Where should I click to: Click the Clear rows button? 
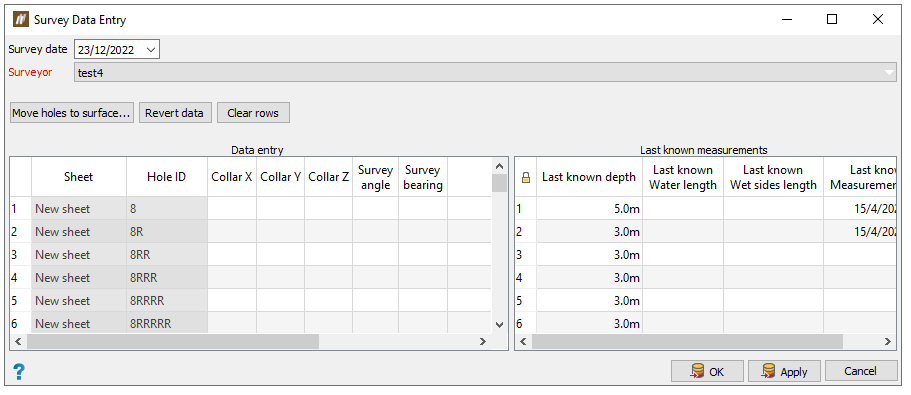(253, 113)
